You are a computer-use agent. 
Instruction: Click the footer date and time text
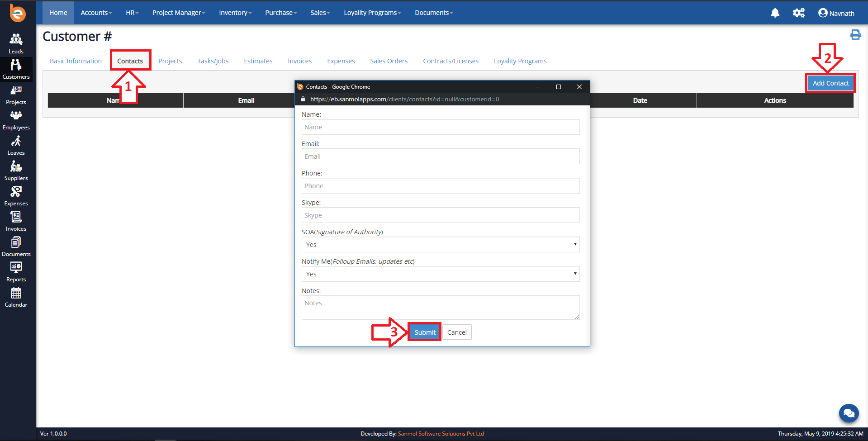tap(821, 434)
